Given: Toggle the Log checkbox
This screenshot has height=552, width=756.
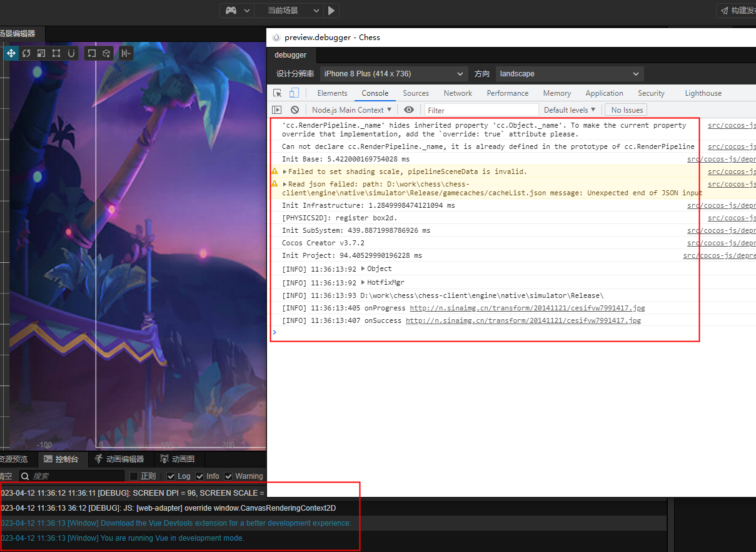Looking at the screenshot, I should [x=171, y=476].
